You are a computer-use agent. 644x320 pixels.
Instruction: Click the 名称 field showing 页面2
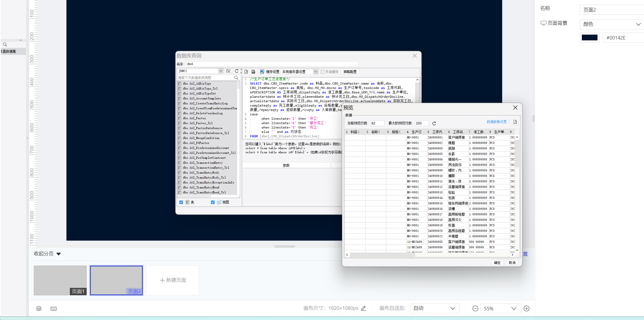(612, 10)
